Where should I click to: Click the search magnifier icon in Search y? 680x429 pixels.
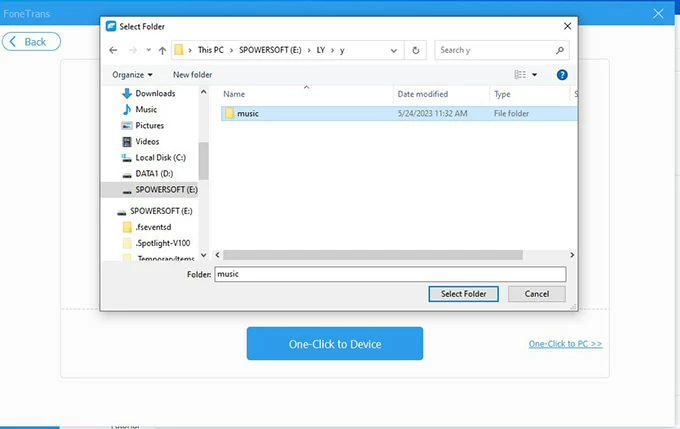click(x=560, y=50)
